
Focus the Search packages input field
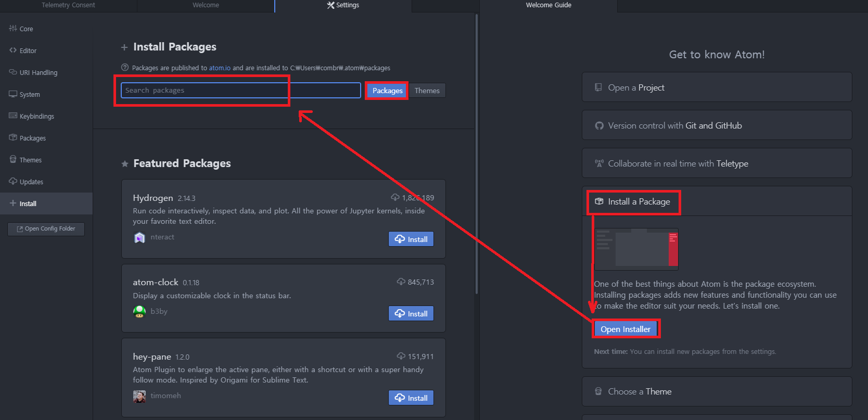(x=241, y=90)
